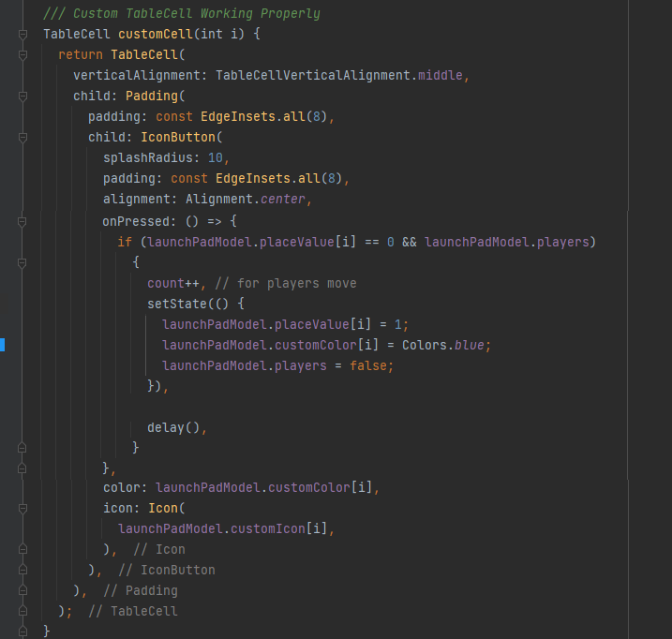Click fold-end marker beside '// TableCell' comment
The image size is (672, 639).
click(x=23, y=611)
